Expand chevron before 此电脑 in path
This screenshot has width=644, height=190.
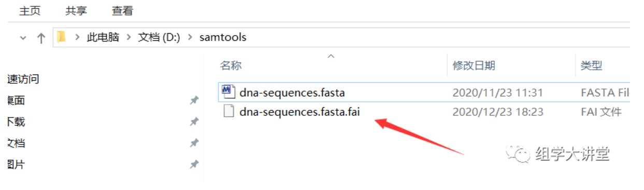coord(78,37)
